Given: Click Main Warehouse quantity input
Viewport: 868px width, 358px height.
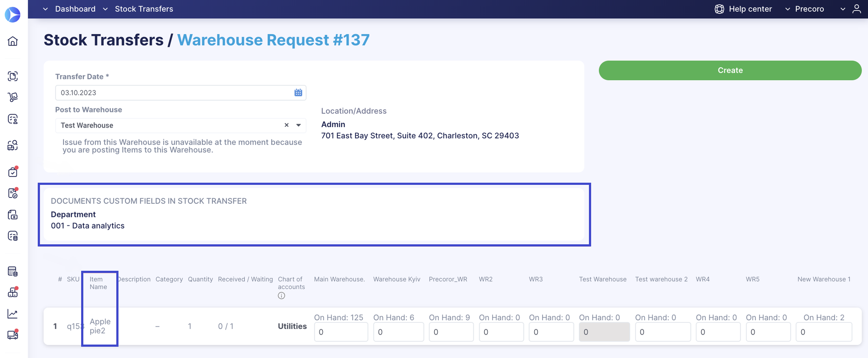Looking at the screenshot, I should point(341,332).
